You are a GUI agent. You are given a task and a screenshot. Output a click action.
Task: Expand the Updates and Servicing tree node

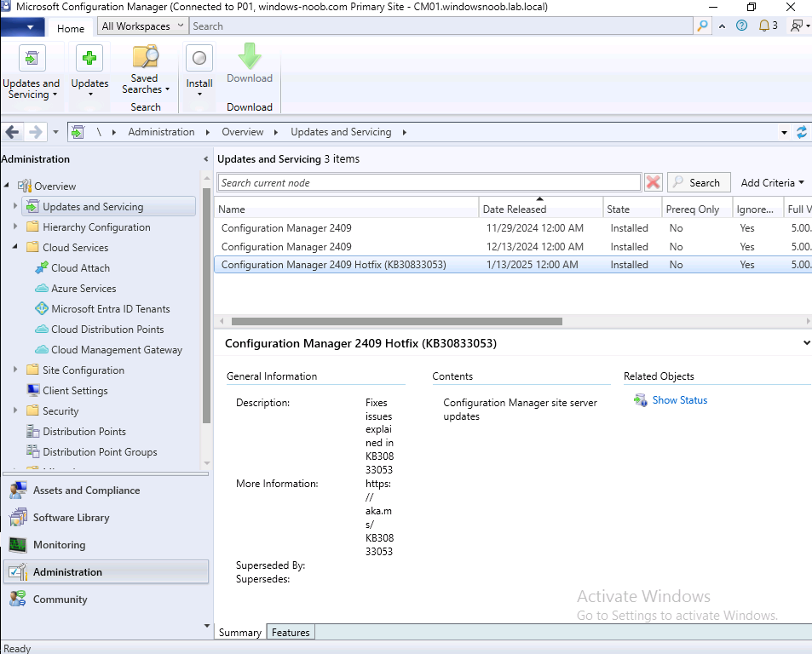15,206
